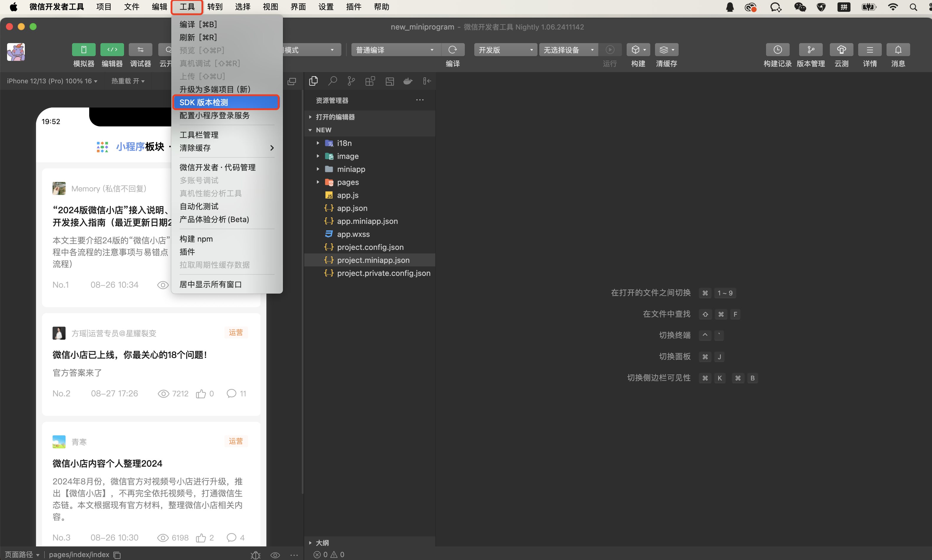Open the 无选择设备 device dropdown
932x560 pixels.
(569, 50)
